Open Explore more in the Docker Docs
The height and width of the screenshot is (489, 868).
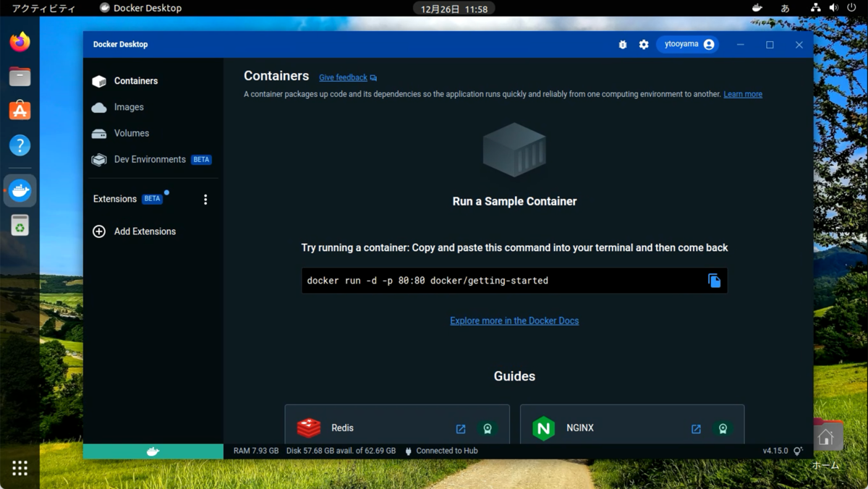pos(514,320)
